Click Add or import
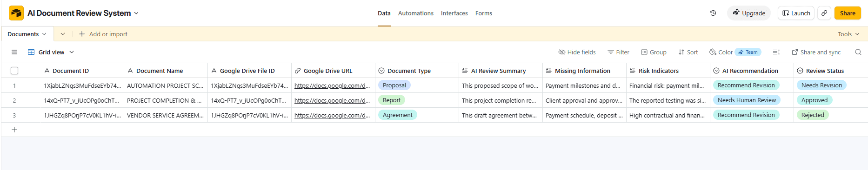868x170 pixels. (103, 34)
